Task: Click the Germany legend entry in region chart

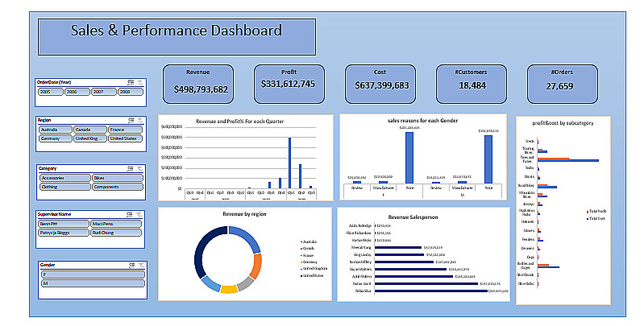Action: pyautogui.click(x=309, y=262)
